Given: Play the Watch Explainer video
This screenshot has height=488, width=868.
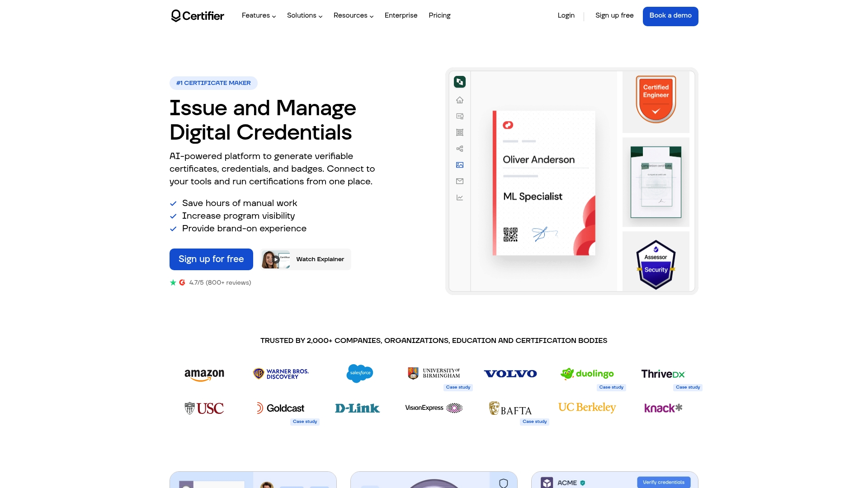Looking at the screenshot, I should [306, 259].
